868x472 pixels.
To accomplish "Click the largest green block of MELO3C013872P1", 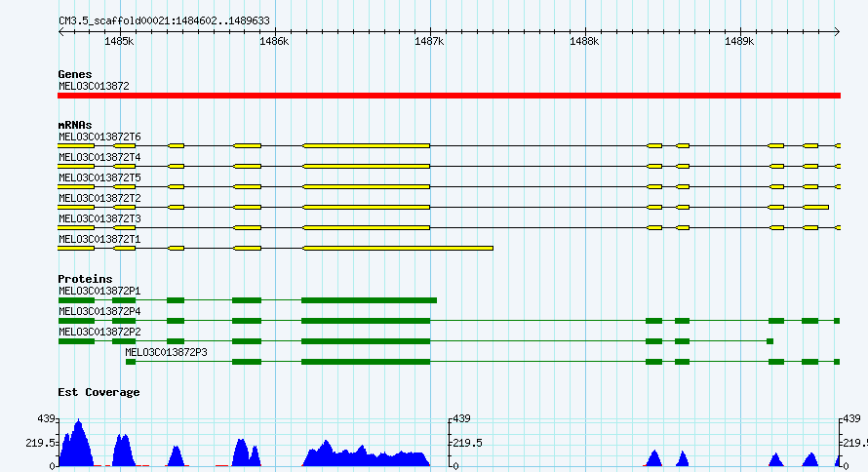I will click(x=370, y=300).
